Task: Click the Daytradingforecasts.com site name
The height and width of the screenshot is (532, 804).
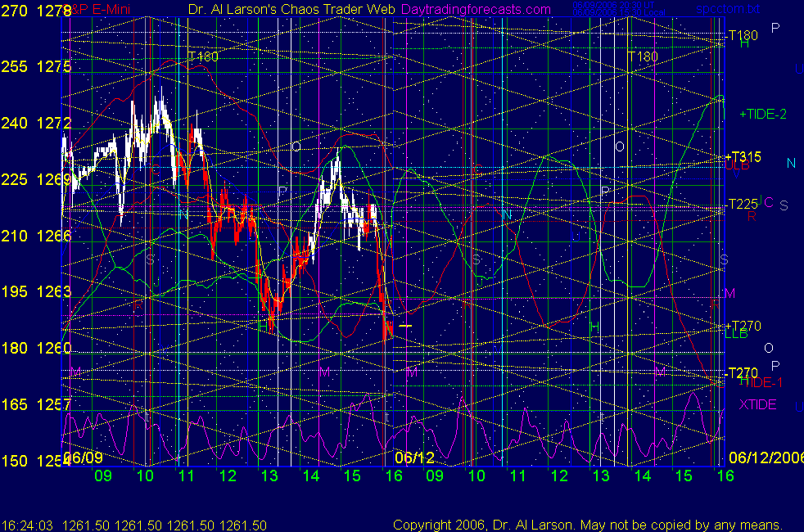Action: (476, 9)
